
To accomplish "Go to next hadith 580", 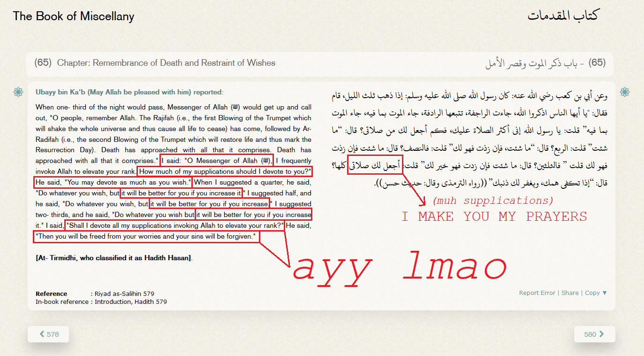I will pyautogui.click(x=594, y=334).
